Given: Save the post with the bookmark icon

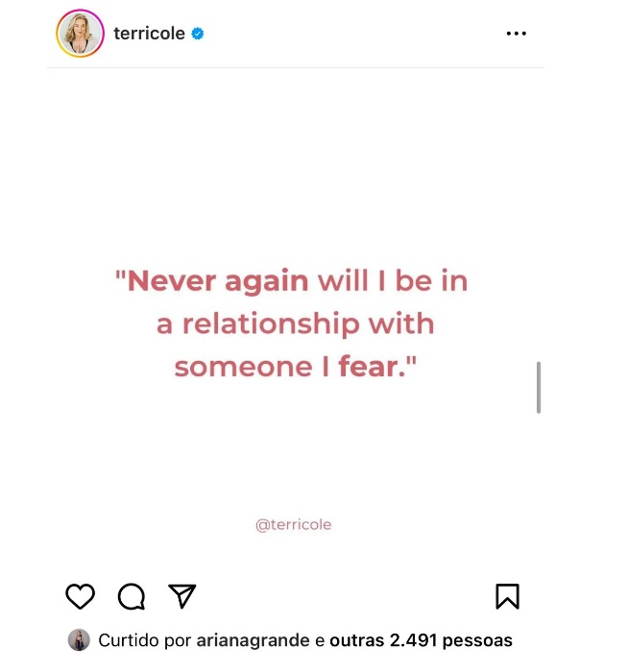Looking at the screenshot, I should 508,596.
